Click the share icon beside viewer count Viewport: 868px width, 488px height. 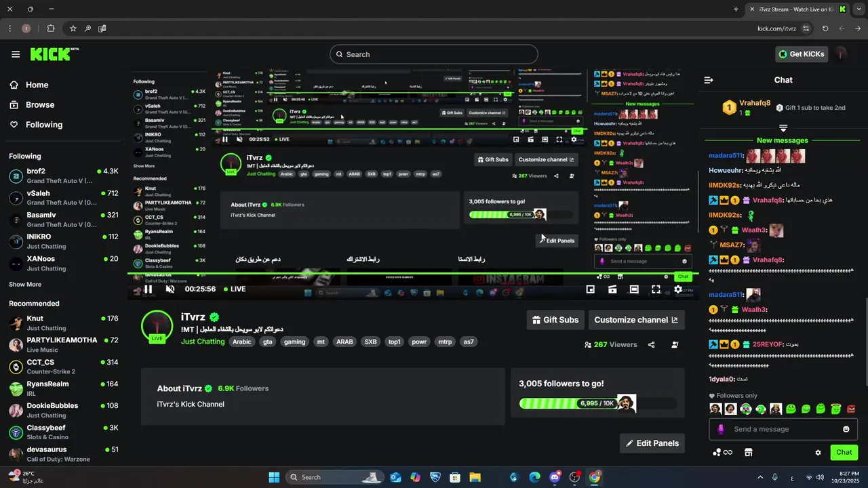coord(652,344)
